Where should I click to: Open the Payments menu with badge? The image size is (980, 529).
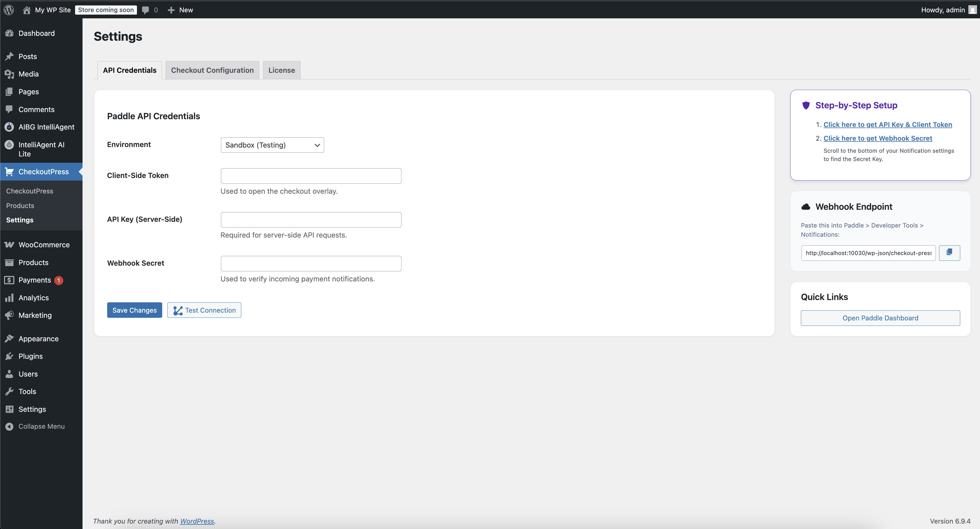41,280
